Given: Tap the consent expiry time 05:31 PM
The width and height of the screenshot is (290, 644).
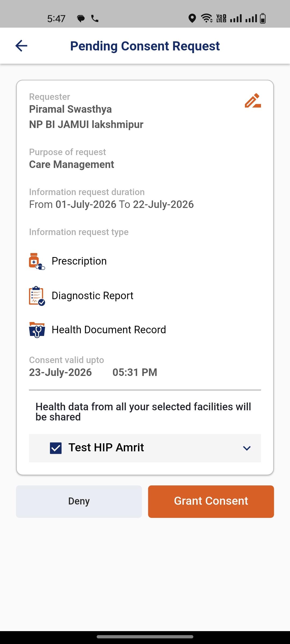Looking at the screenshot, I should [135, 372].
